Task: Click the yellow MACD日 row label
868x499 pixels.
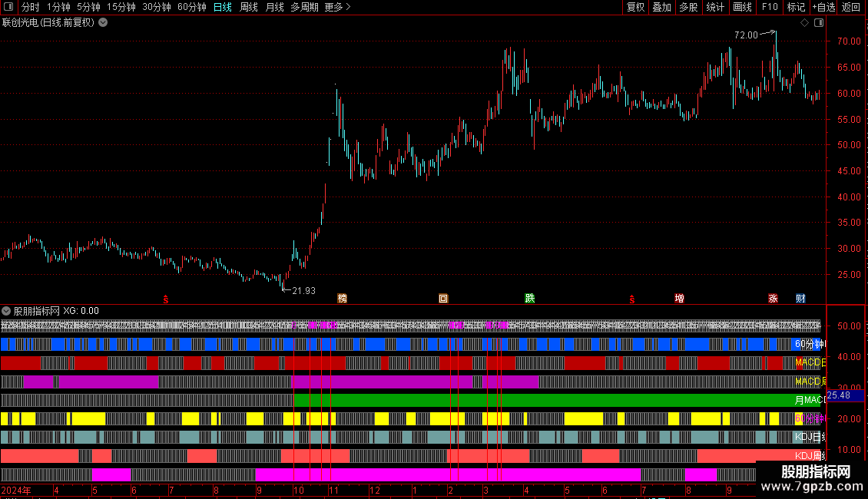Action: pos(810,362)
